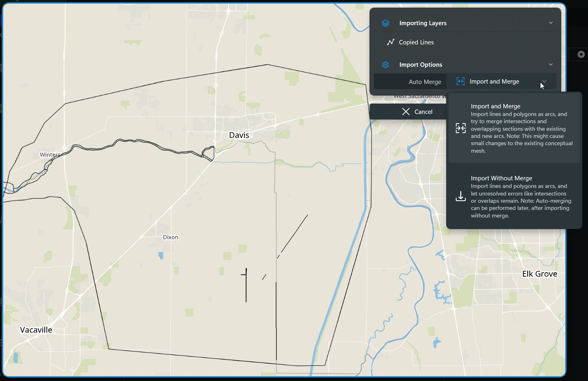588x381 pixels.
Task: Click the Auto Merge dropdown arrow
Action: pyautogui.click(x=544, y=82)
